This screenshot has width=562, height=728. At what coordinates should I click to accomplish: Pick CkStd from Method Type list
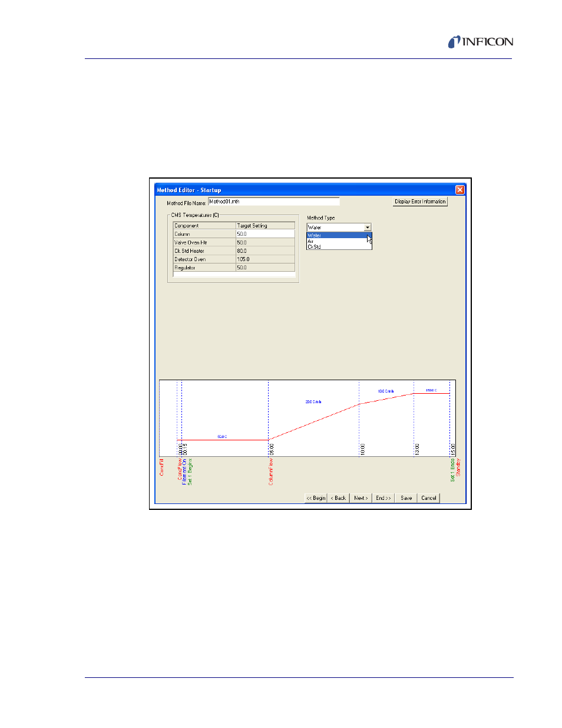click(x=339, y=246)
